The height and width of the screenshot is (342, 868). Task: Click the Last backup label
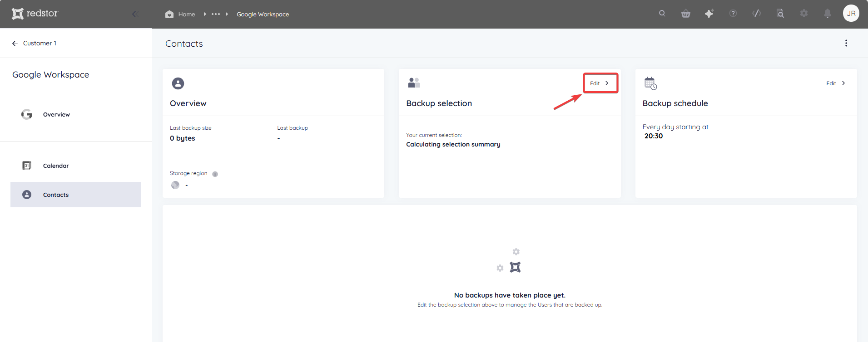point(293,128)
